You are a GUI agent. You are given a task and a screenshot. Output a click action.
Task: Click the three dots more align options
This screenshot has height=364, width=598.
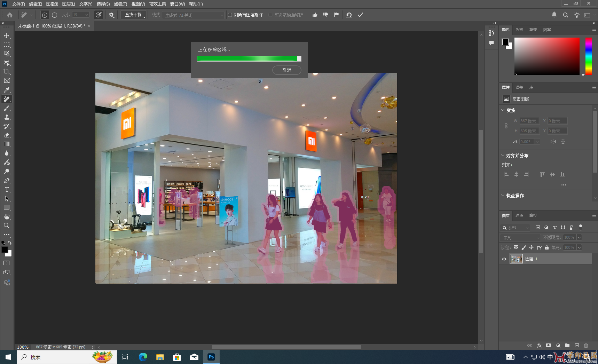click(x=564, y=185)
